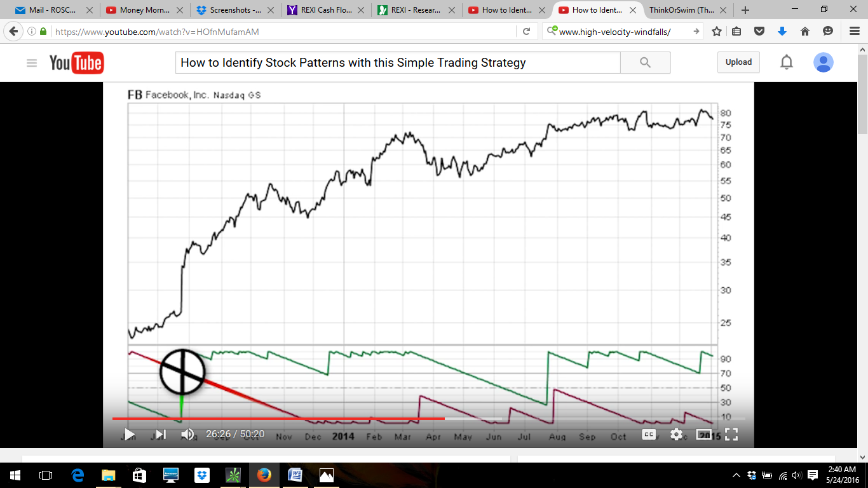
Task: Open the Firefox downloads panel
Action: pyautogui.click(x=782, y=31)
